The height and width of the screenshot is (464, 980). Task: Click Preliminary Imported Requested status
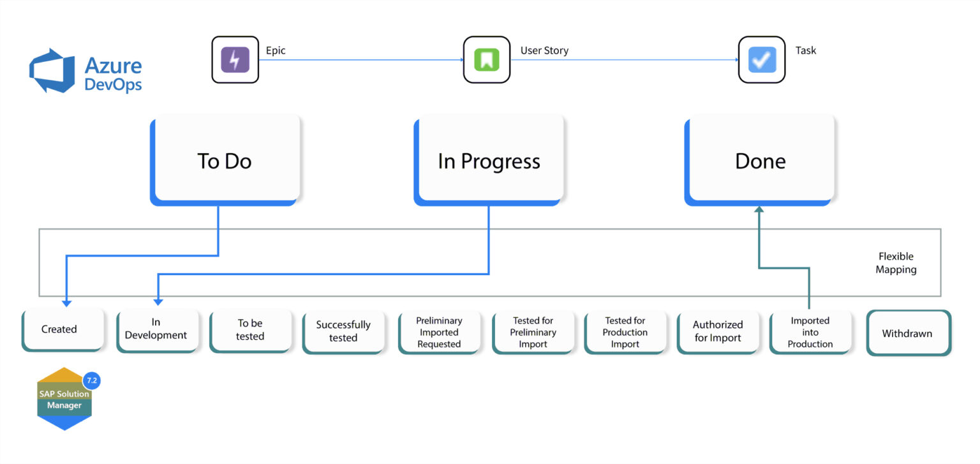pos(438,331)
